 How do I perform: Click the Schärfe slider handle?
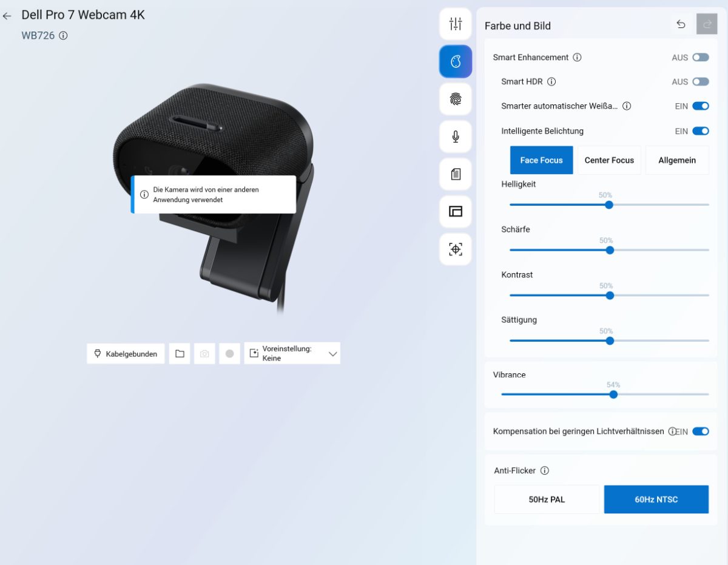click(x=610, y=250)
